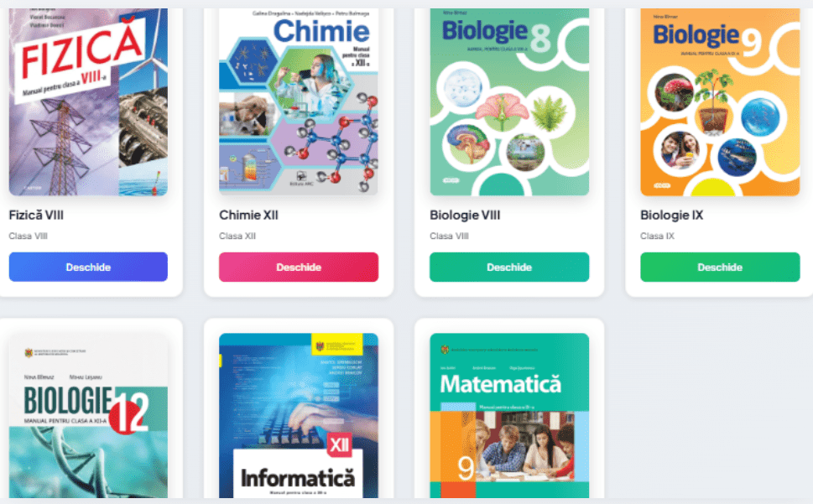
Task: Select the Biologie 12 textbook cover
Action: tap(88, 415)
